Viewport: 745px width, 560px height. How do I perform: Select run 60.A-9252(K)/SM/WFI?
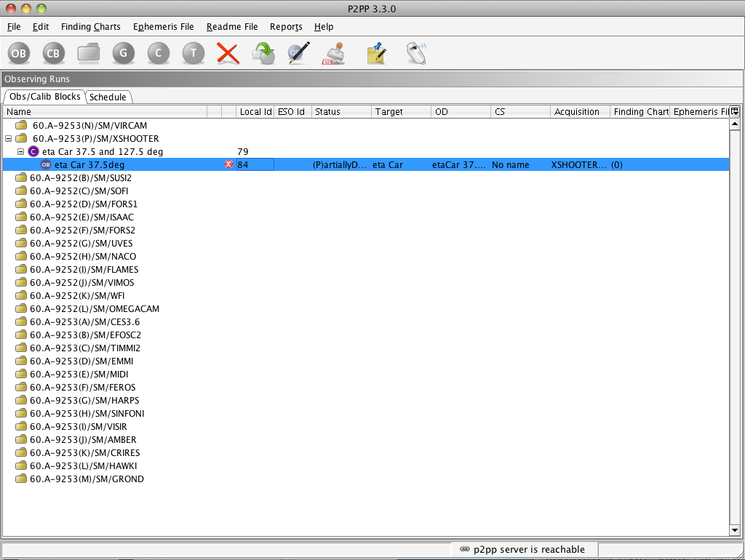[77, 295]
